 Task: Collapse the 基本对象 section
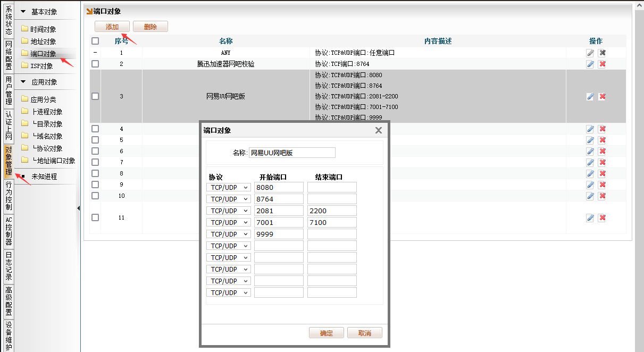pos(23,12)
